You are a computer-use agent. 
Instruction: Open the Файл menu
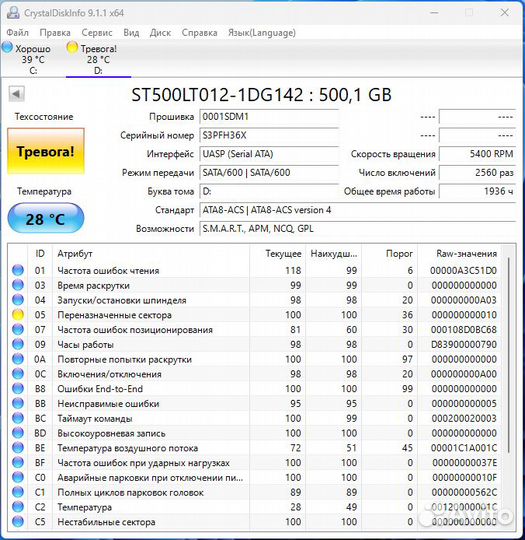18,33
